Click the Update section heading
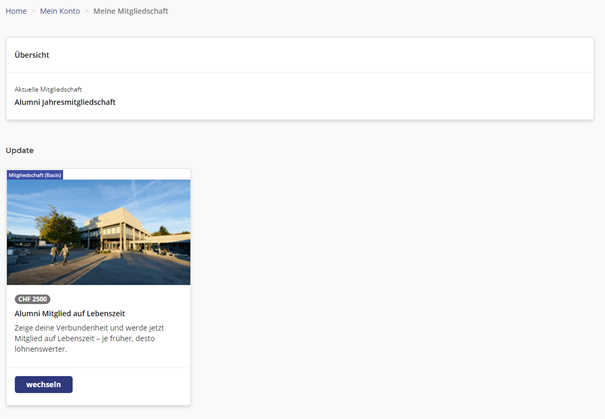605x419 pixels. pyautogui.click(x=20, y=150)
